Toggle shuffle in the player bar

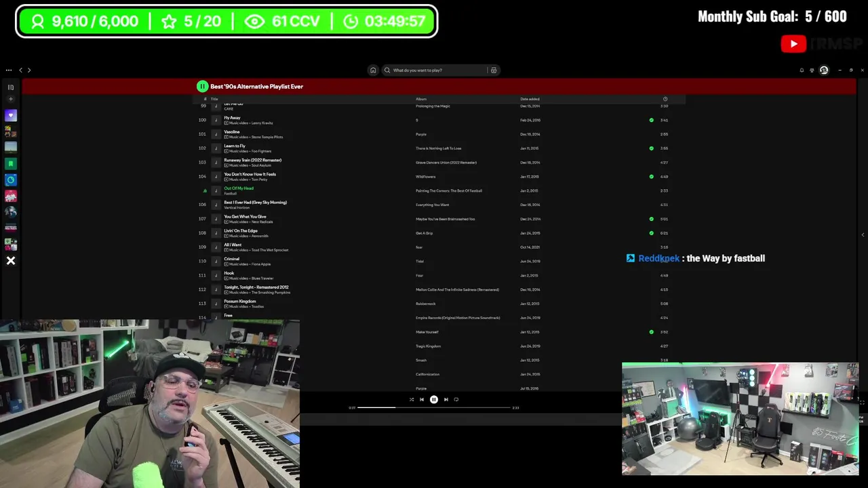point(411,399)
